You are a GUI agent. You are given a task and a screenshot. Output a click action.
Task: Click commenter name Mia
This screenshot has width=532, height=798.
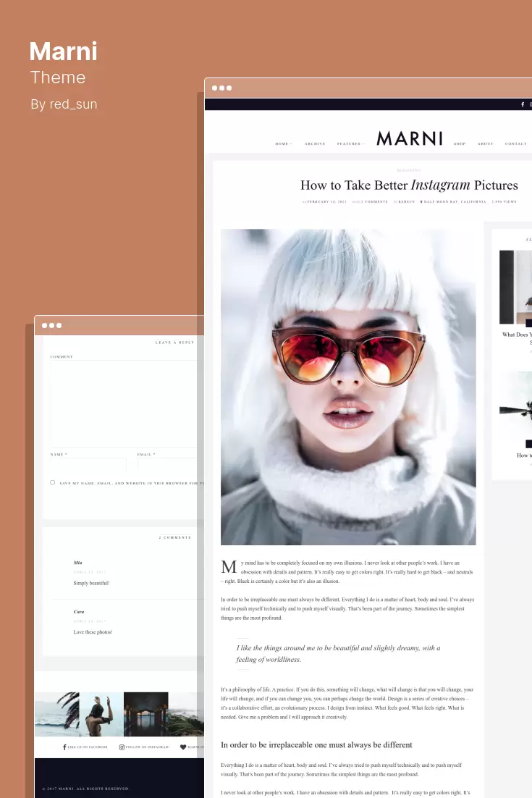pyautogui.click(x=78, y=563)
